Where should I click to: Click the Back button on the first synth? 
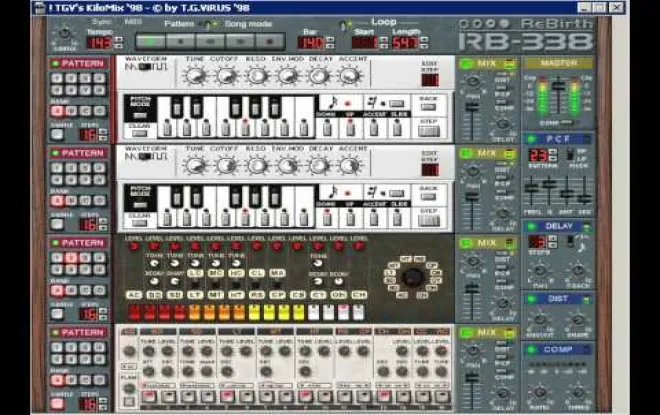coord(428,106)
